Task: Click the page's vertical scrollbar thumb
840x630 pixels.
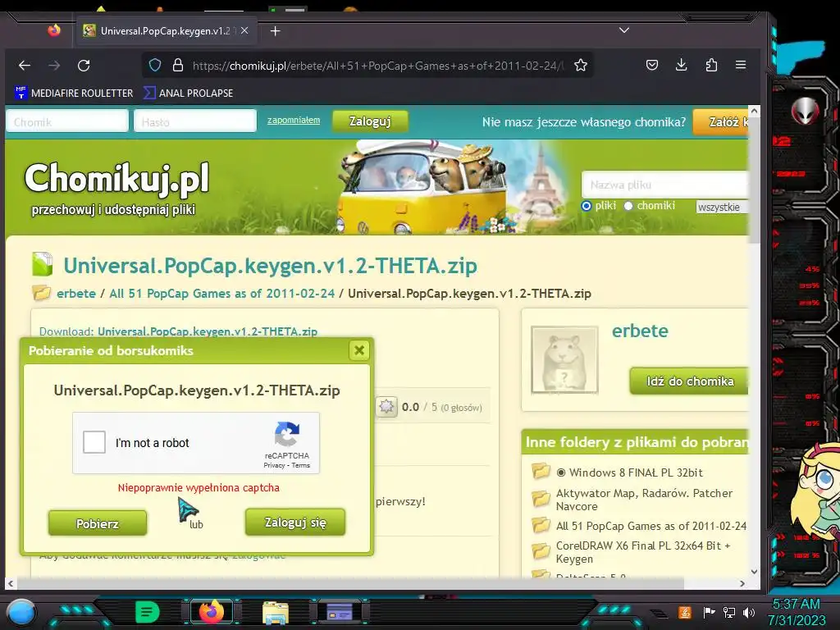Action: coord(755,180)
